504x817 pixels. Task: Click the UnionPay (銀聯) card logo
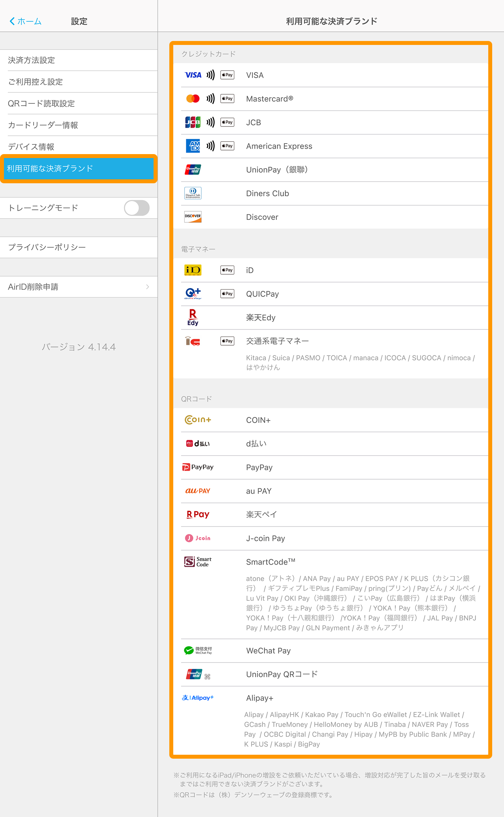pyautogui.click(x=193, y=169)
